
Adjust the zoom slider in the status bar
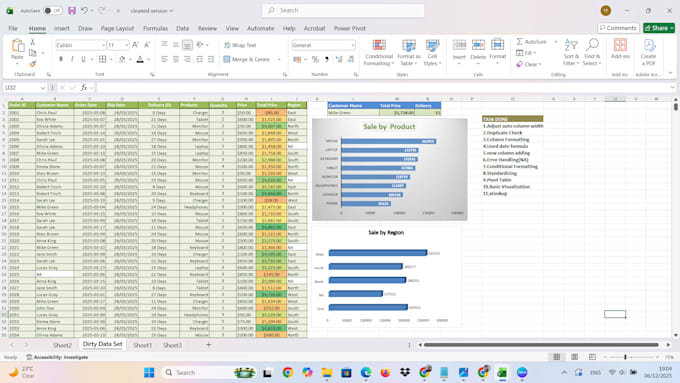coord(625,357)
